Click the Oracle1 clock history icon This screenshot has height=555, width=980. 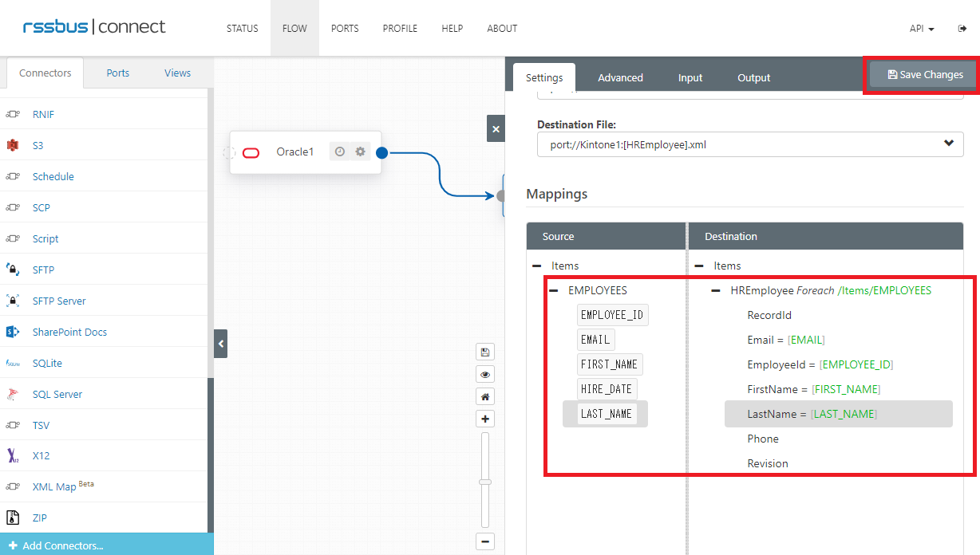pos(340,152)
